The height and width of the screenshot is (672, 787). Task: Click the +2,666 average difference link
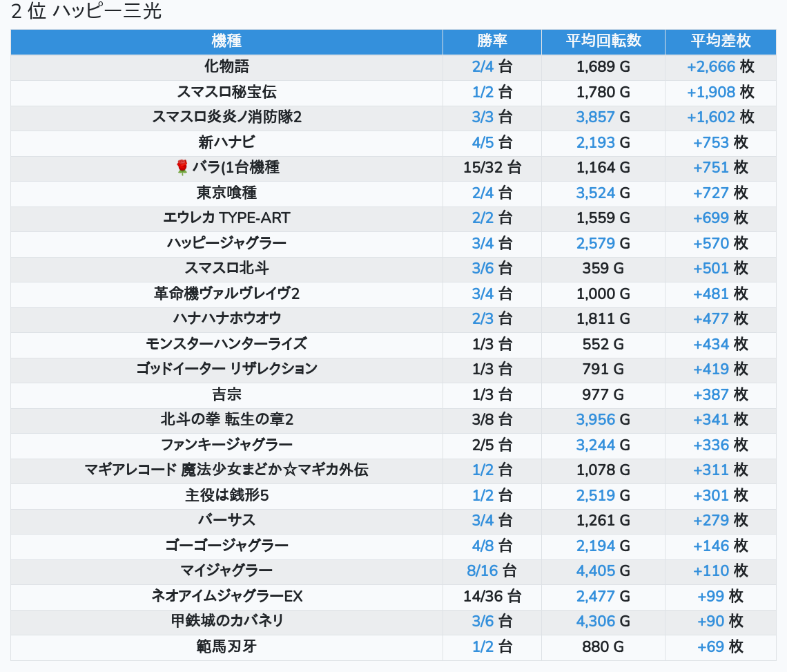point(711,67)
